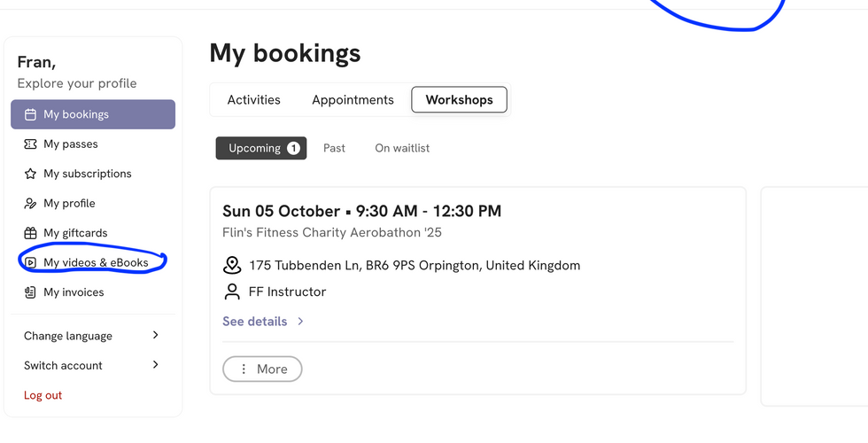
Task: Click the Log out link
Action: 43,395
